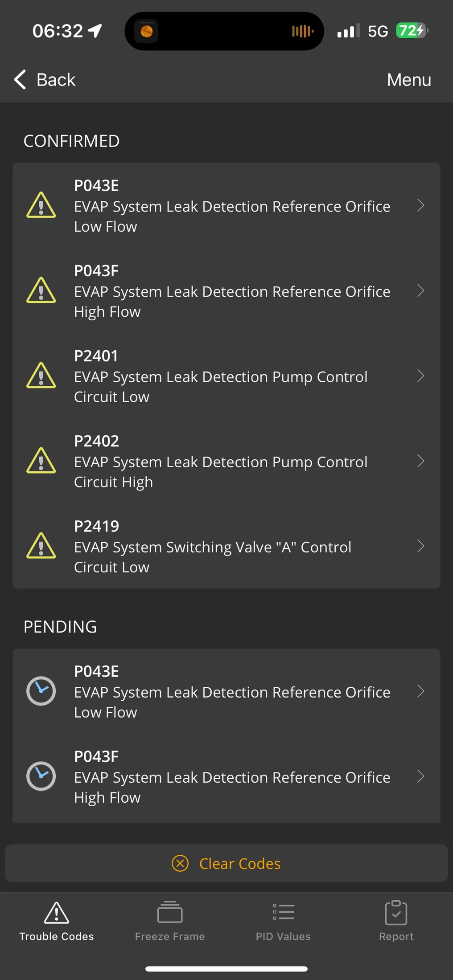Tap clock icon beside pending P043E
This screenshot has height=980, width=453.
(x=41, y=691)
